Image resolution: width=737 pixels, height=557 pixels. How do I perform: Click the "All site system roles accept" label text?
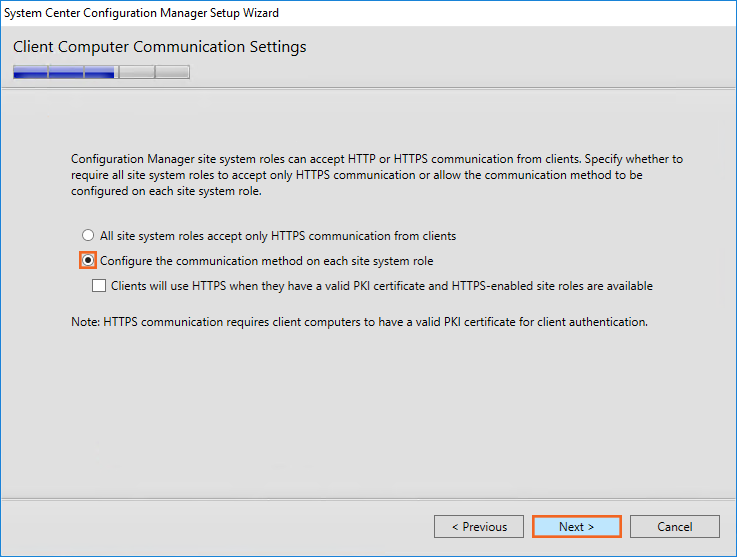coord(278,236)
